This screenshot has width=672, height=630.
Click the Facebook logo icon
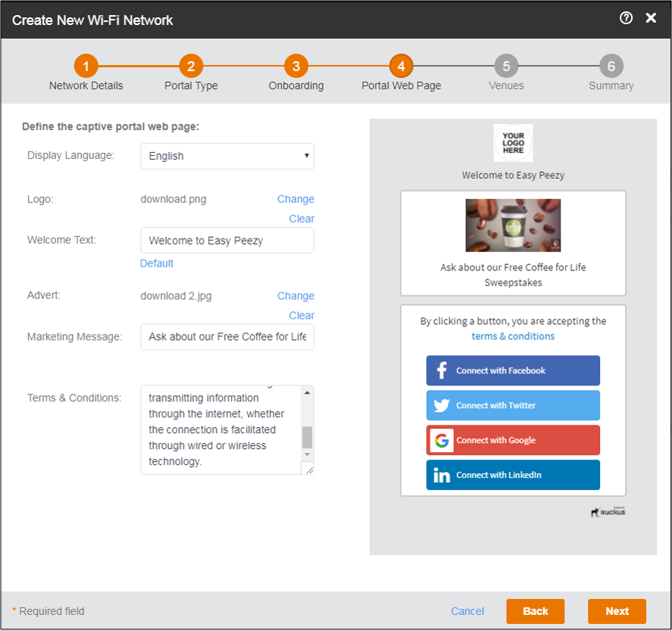coord(442,371)
